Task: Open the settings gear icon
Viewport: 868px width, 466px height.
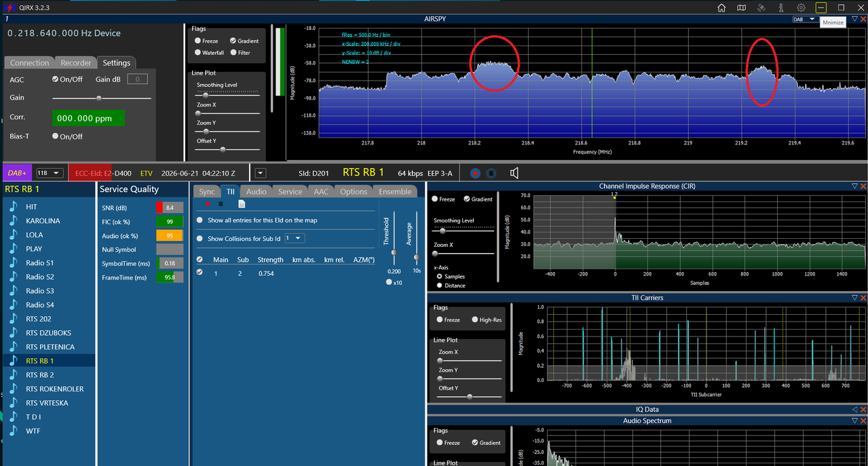Action: 801,7
